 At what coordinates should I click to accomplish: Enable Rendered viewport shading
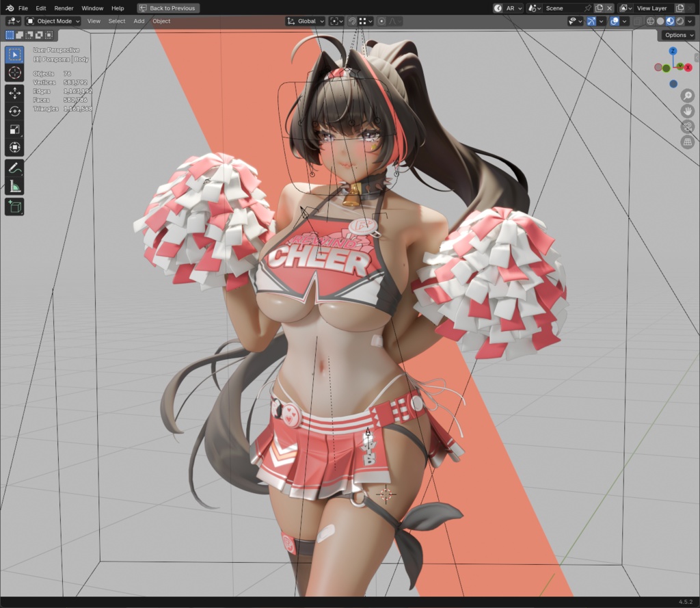[679, 21]
